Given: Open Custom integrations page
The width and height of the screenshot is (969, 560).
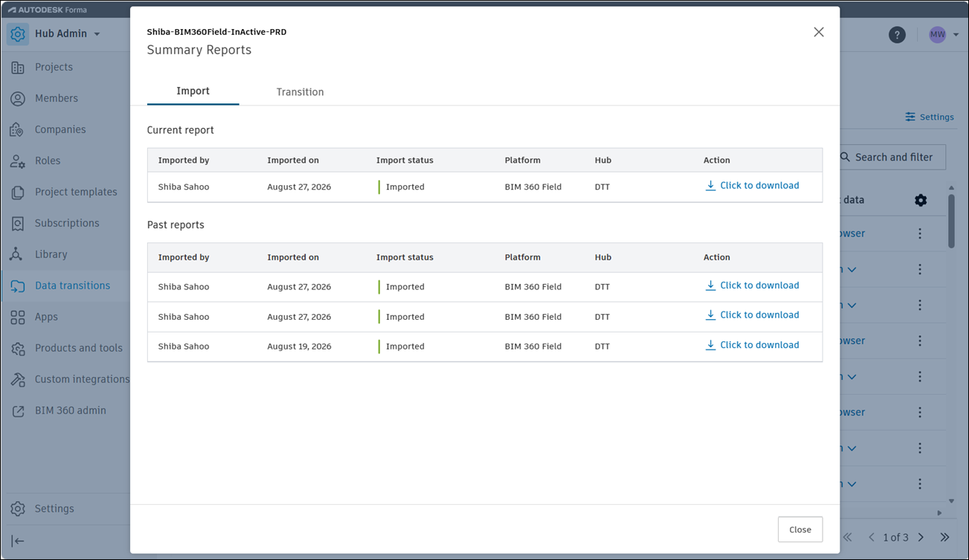Looking at the screenshot, I should click(82, 379).
